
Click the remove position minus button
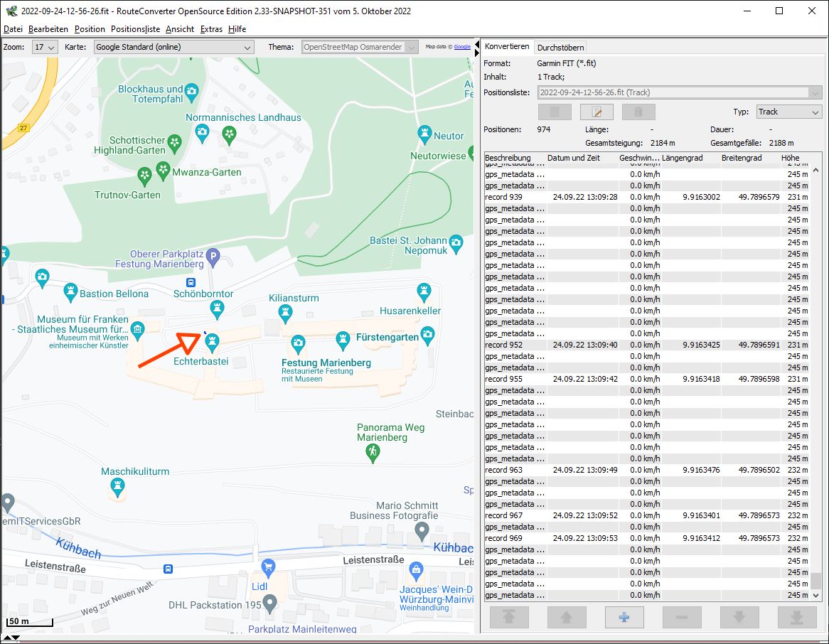(682, 617)
